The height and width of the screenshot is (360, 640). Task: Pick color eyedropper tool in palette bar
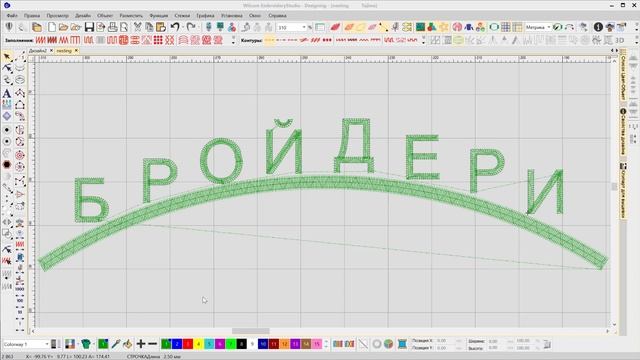tap(116, 344)
